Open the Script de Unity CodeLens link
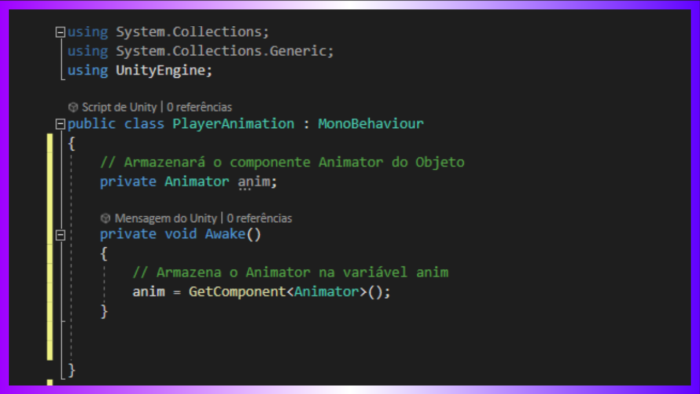Screen dimensions: 700x394 [x=119, y=107]
